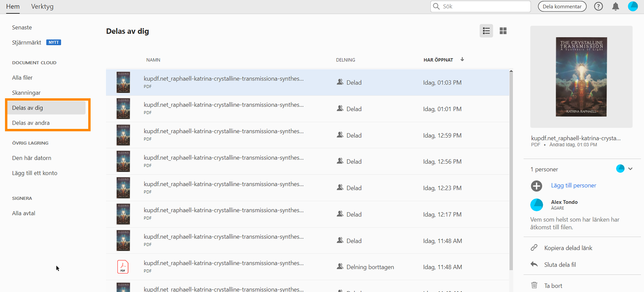Click the Sök search field

coord(483,6)
